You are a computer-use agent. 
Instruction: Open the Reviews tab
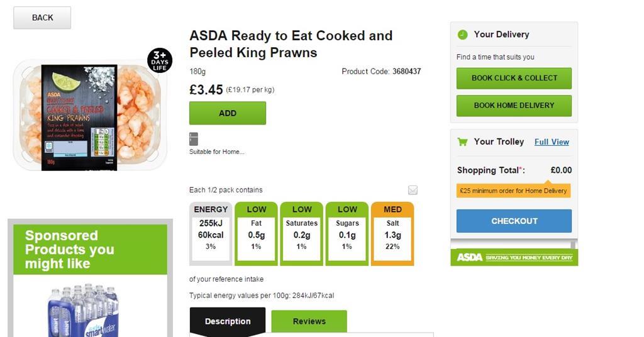point(309,321)
